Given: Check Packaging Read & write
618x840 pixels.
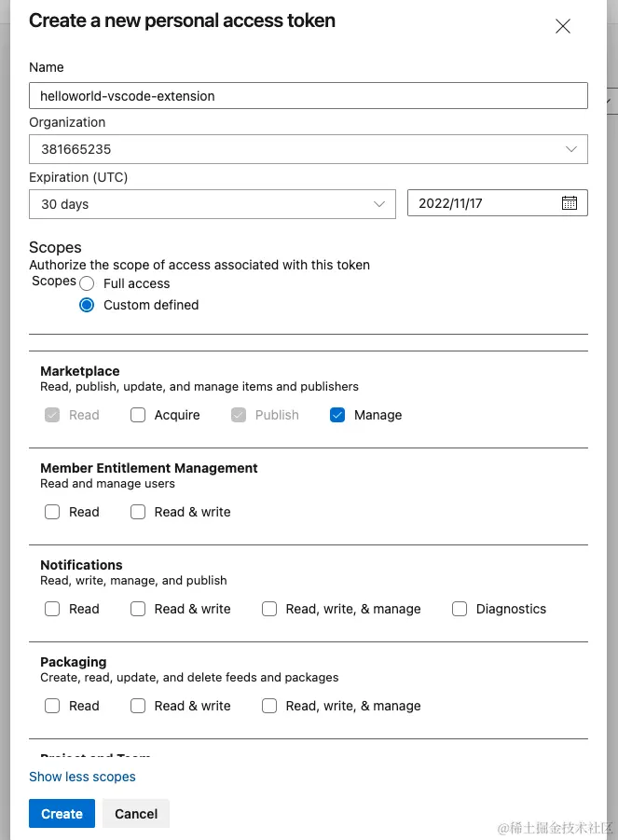Looking at the screenshot, I should [x=138, y=706].
